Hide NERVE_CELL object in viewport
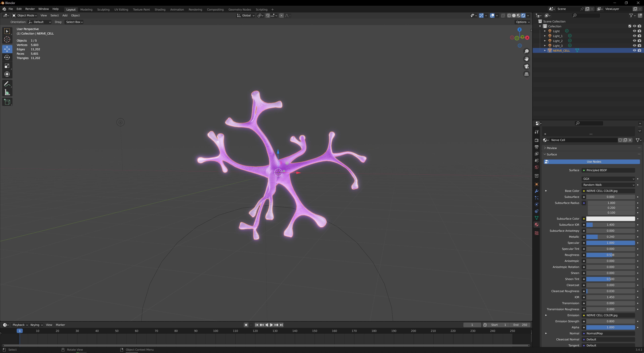The width and height of the screenshot is (644, 353). [x=634, y=50]
